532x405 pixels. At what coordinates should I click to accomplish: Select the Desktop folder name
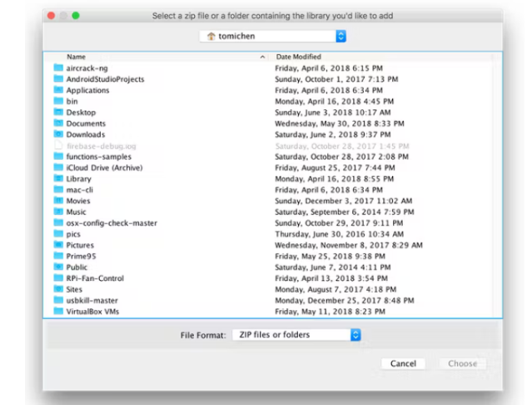[81, 112]
